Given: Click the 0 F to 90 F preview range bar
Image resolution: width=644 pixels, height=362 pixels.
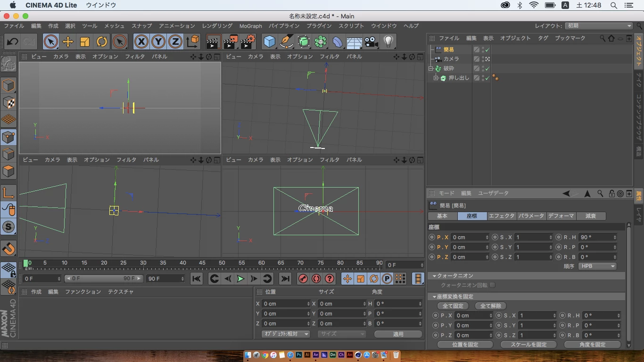Looking at the screenshot, I should pyautogui.click(x=104, y=279).
